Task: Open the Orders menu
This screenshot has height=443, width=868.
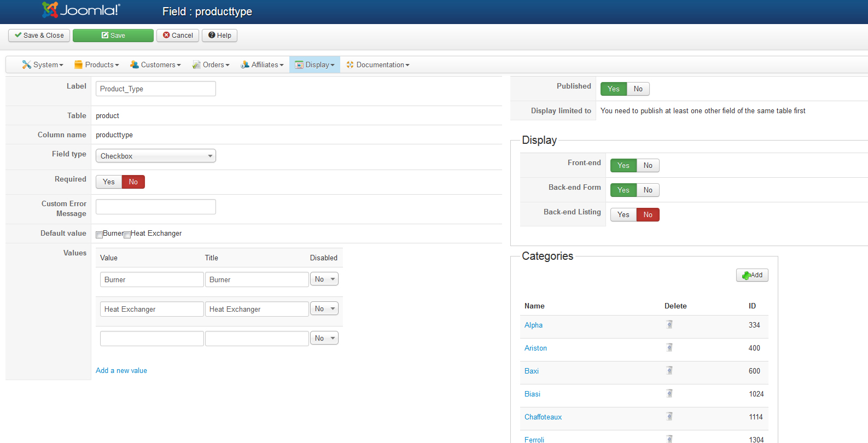Action: (211, 65)
